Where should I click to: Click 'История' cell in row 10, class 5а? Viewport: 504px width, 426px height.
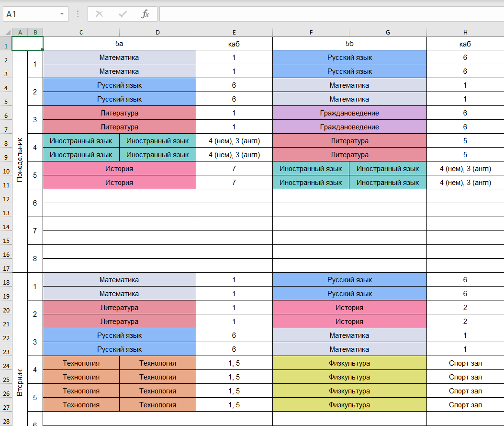coord(119,169)
